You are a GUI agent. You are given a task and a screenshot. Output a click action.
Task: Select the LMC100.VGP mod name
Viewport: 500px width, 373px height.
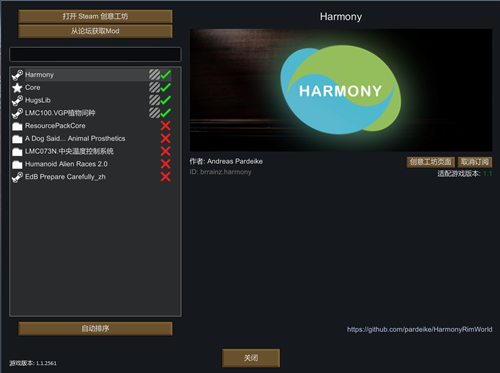point(60,113)
